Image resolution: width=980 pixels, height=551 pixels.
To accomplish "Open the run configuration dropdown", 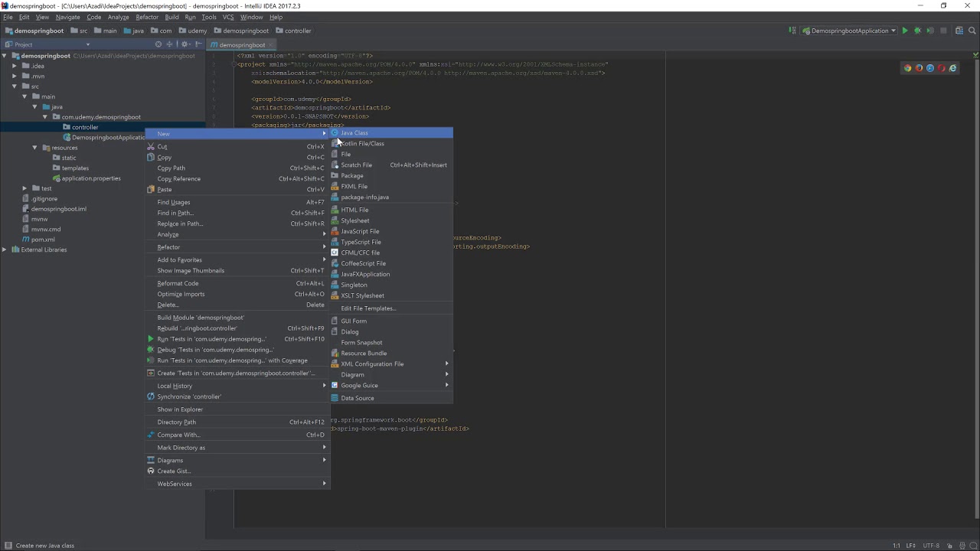I will point(849,31).
